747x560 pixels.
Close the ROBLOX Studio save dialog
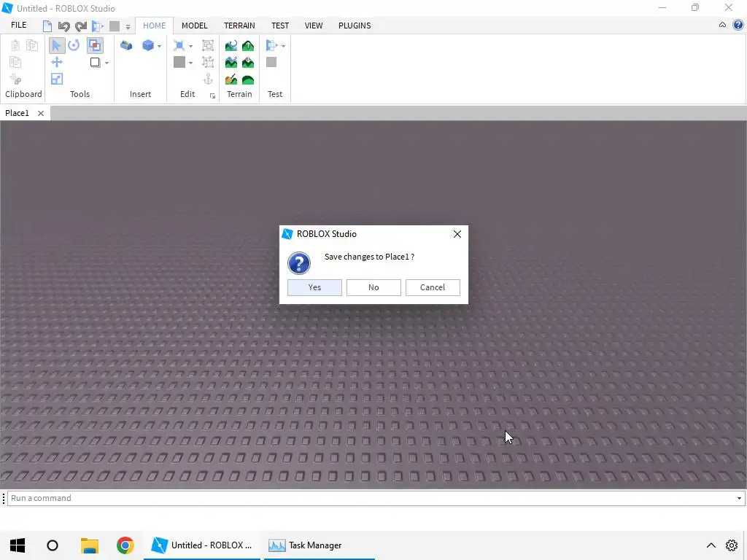tap(457, 234)
